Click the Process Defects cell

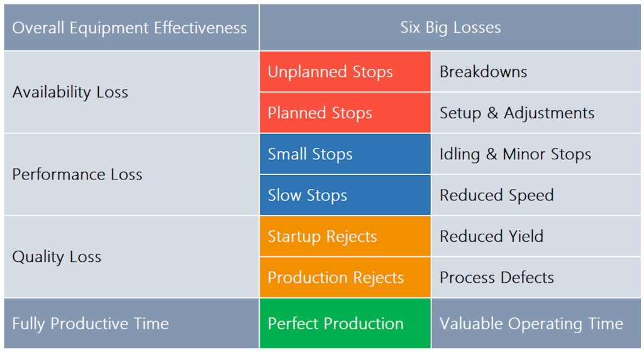point(536,277)
